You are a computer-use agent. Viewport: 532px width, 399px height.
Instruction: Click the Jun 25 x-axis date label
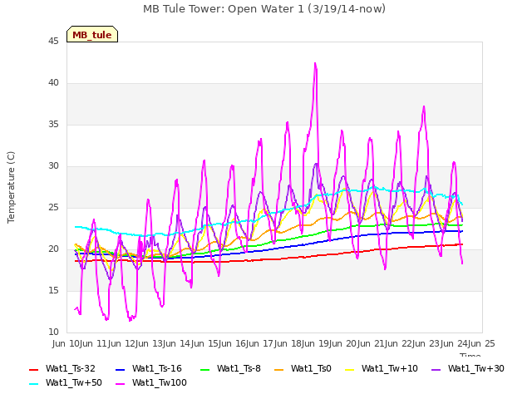482,343
